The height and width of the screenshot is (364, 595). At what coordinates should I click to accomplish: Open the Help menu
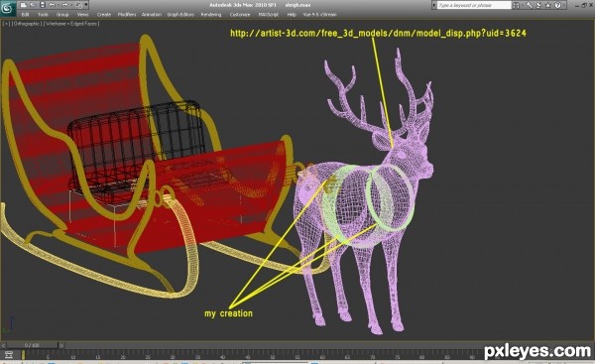click(292, 15)
